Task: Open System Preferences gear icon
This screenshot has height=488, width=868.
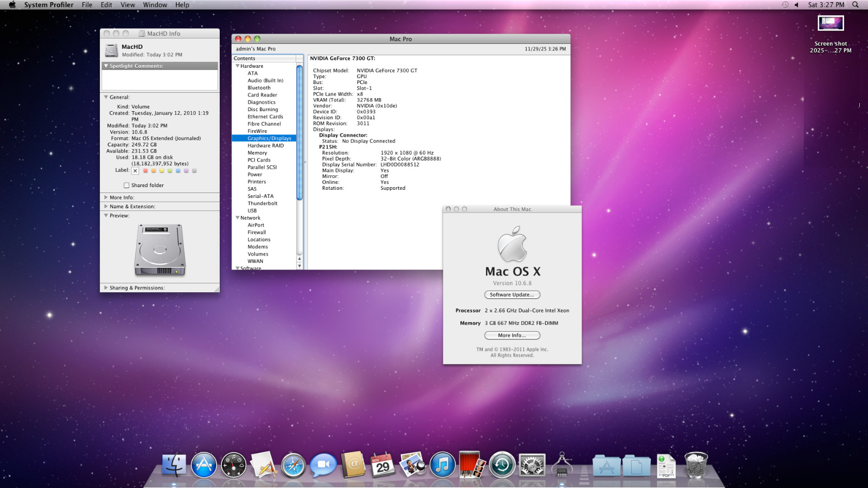Action: pyautogui.click(x=532, y=465)
